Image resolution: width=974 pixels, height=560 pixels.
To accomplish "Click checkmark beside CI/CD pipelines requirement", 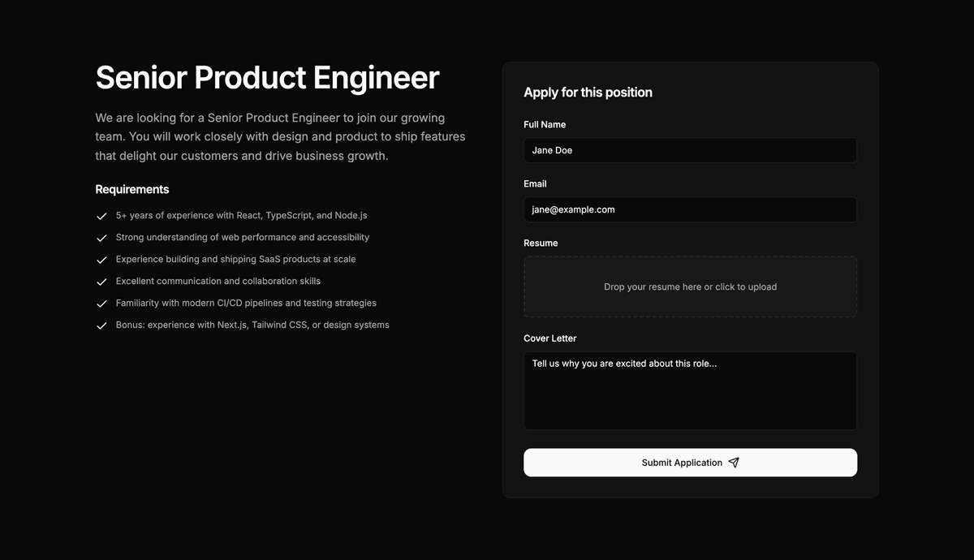I will coord(101,304).
